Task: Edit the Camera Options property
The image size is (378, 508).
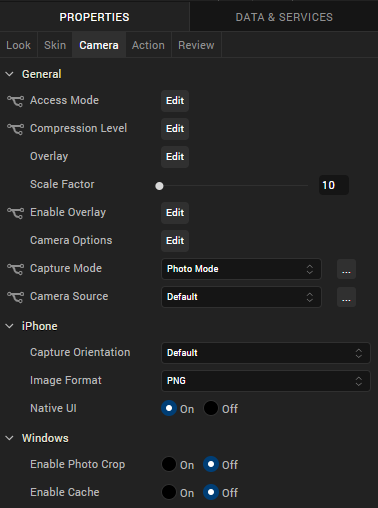Action: tap(175, 241)
